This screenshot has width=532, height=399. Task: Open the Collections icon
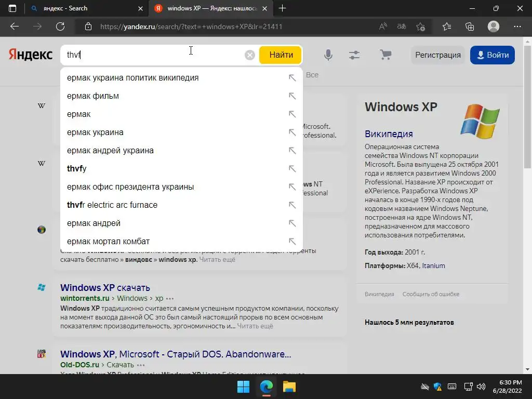pos(470,26)
